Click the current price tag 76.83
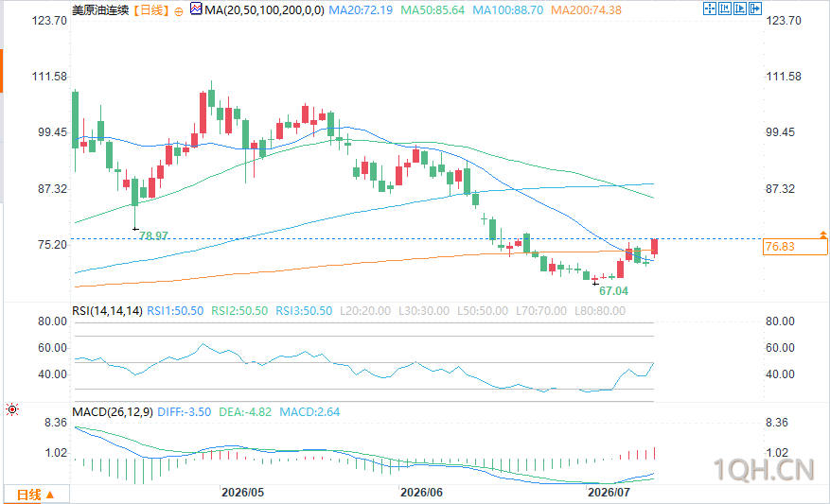 (795, 247)
